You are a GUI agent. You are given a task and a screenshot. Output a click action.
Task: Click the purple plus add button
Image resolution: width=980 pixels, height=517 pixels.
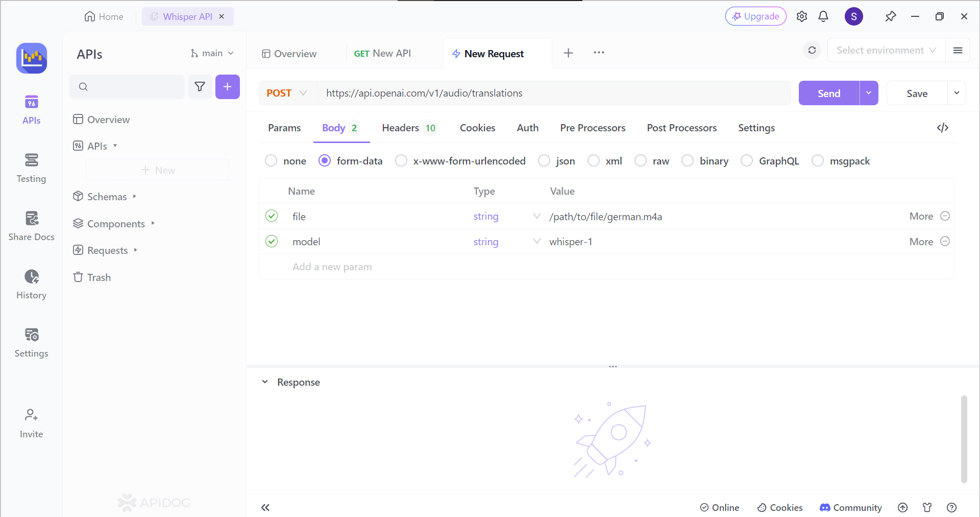(227, 87)
